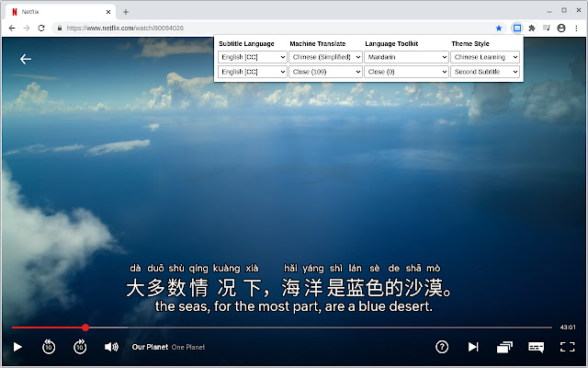
Task: Enter fullscreen mode
Action: coord(567,347)
